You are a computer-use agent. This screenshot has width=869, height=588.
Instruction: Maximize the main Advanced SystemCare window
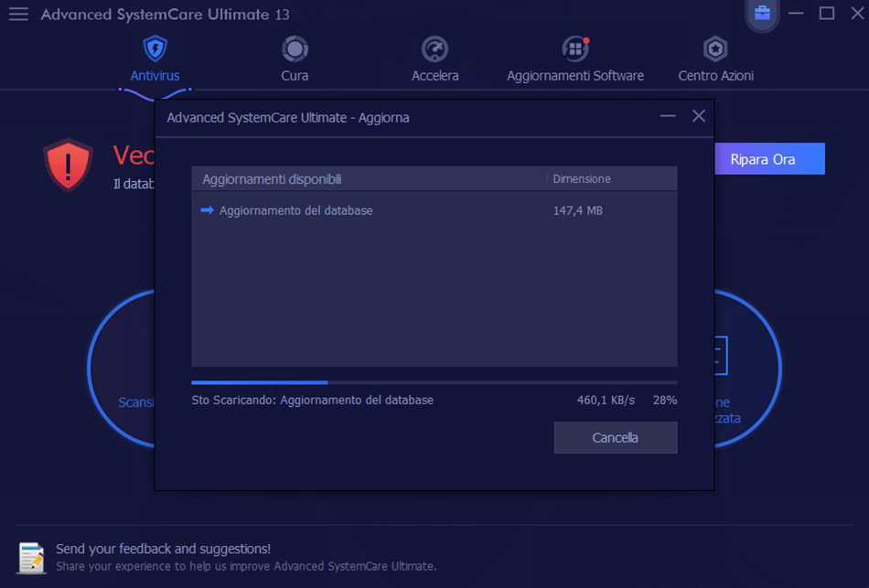coord(827,14)
